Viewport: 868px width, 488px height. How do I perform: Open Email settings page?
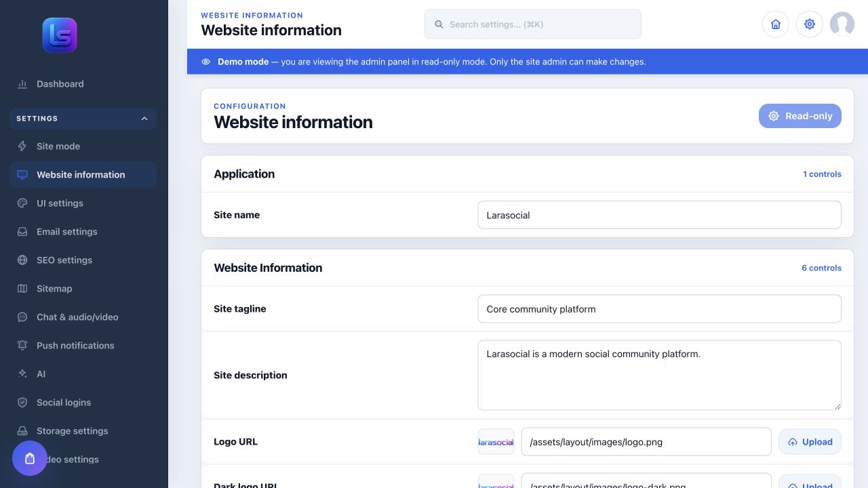click(x=83, y=232)
